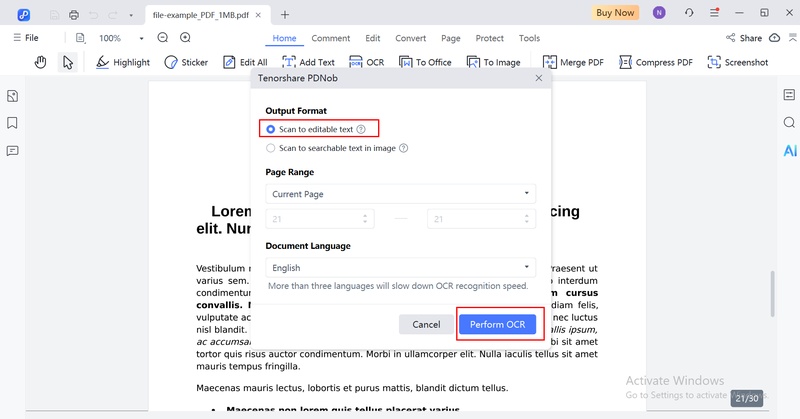Click the redo arrow icon
This screenshot has height=419, width=800.
click(113, 15)
